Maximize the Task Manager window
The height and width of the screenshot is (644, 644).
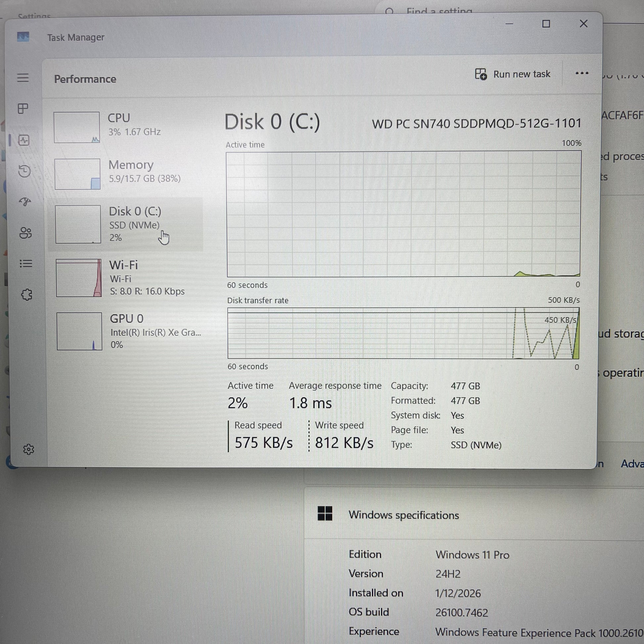pos(546,24)
